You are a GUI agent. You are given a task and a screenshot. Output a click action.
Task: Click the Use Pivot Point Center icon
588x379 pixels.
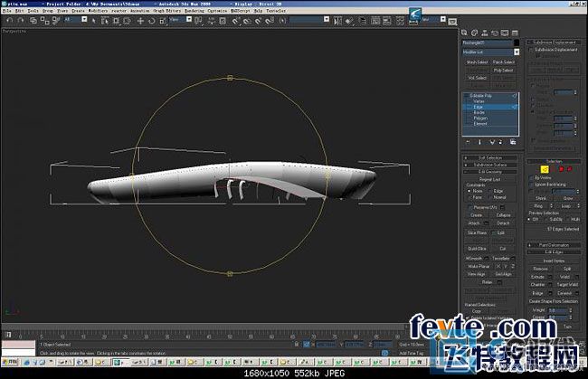click(x=198, y=21)
